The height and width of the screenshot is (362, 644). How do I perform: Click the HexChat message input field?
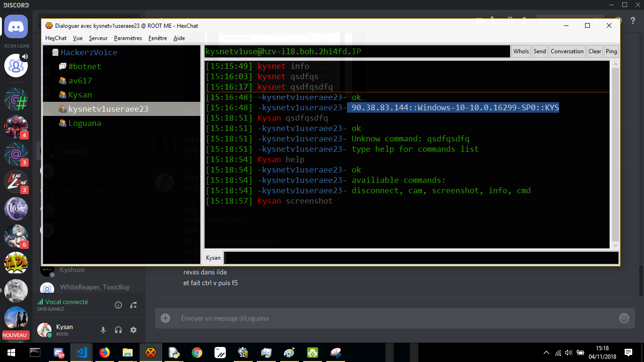[x=421, y=258]
